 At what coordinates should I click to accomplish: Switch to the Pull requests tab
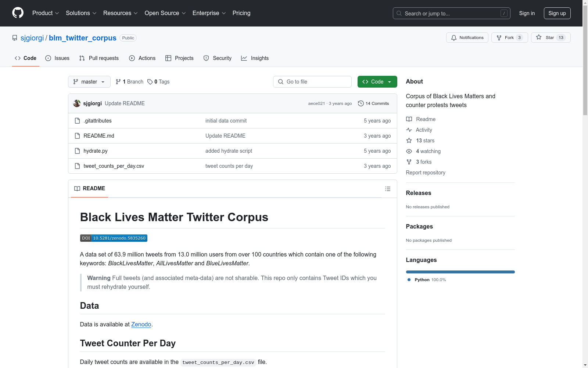click(x=99, y=58)
